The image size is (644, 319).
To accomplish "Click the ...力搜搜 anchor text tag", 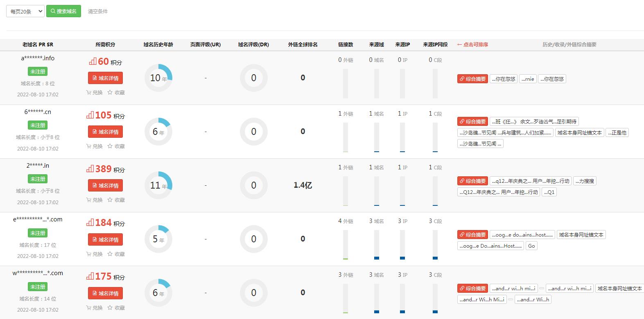I will pyautogui.click(x=585, y=181).
